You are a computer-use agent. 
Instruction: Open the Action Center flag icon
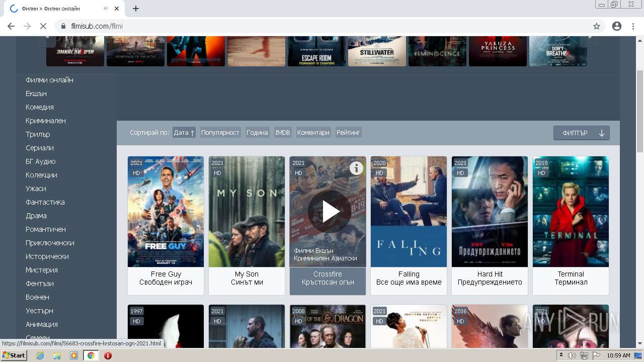click(596, 355)
